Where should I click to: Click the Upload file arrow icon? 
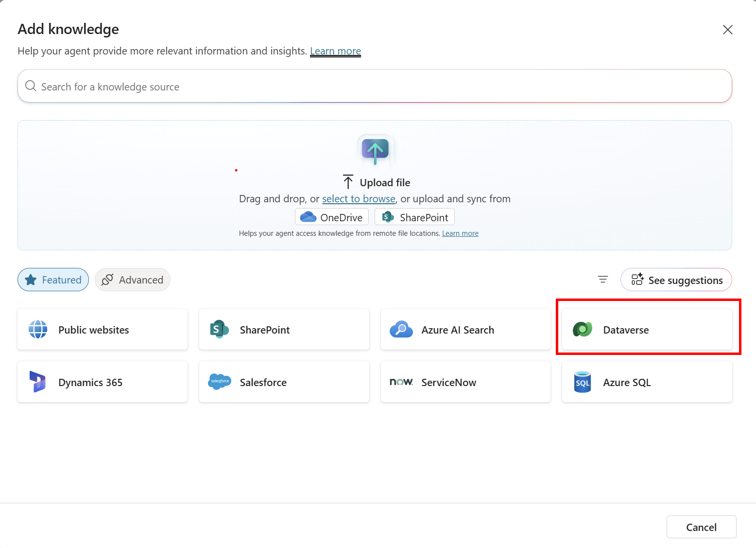[x=375, y=151]
